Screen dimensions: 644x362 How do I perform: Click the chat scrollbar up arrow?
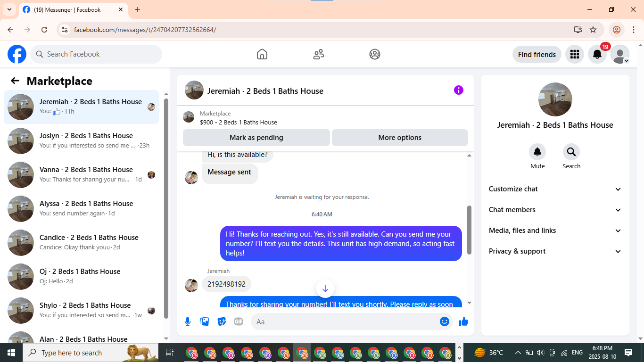pyautogui.click(x=469, y=155)
